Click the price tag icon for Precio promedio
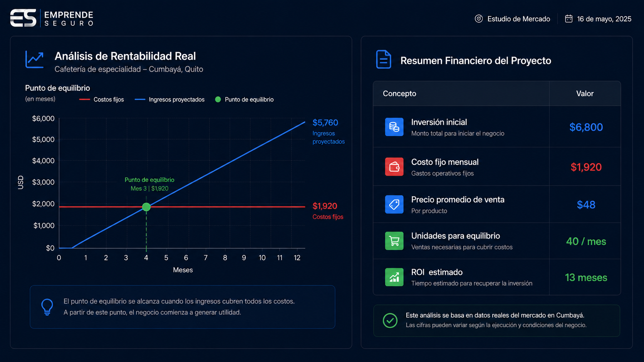644x362 pixels. tap(394, 204)
